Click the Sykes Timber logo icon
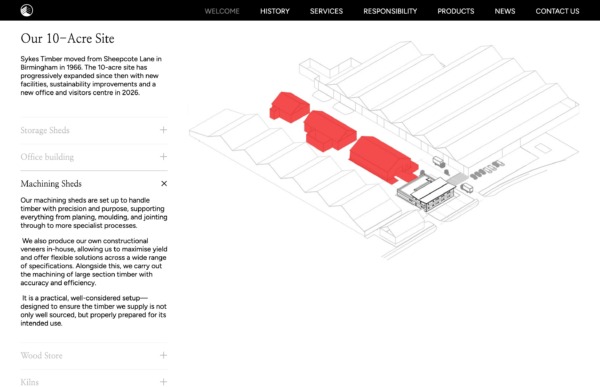600x387 pixels. pos(26,10)
